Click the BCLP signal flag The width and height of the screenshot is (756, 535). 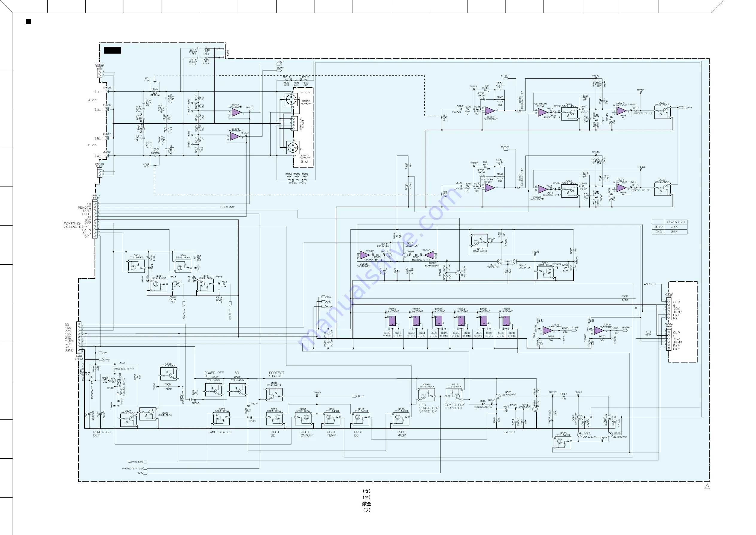648,332
